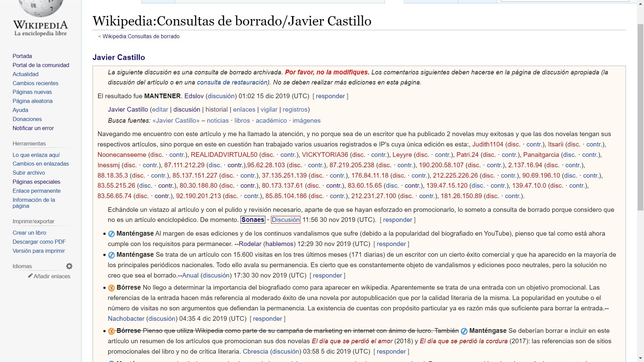The width and height of the screenshot is (644, 362).
Task: Open historial of the article
Action: (x=217, y=110)
